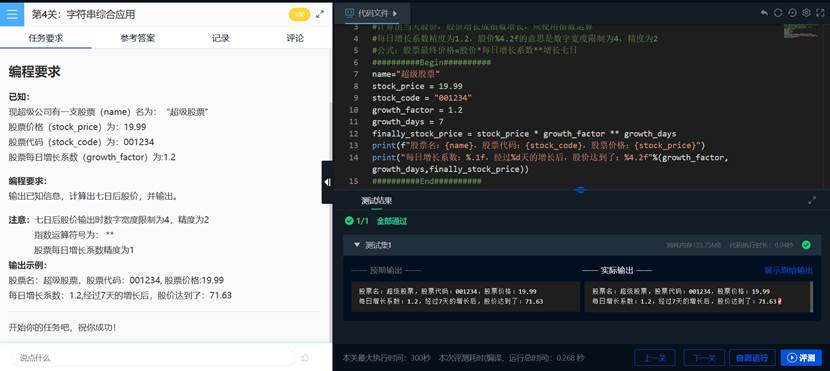Click the f-string print line 13 in the editor
The height and width of the screenshot is (371, 830).
[x=538, y=146]
